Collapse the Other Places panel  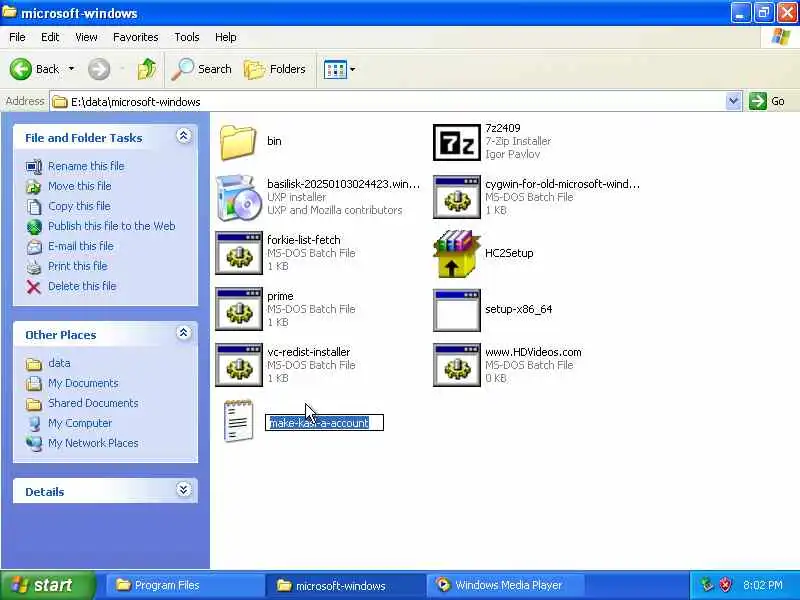(184, 333)
